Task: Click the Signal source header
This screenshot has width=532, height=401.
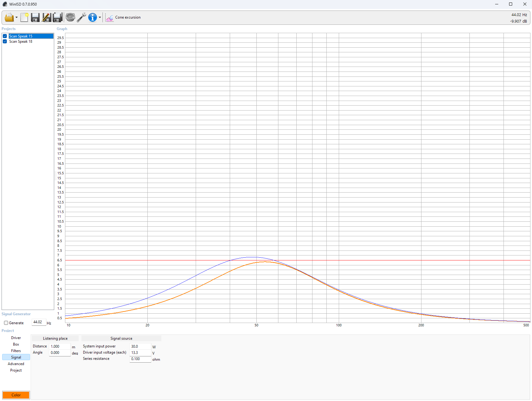Action: pyautogui.click(x=121, y=338)
